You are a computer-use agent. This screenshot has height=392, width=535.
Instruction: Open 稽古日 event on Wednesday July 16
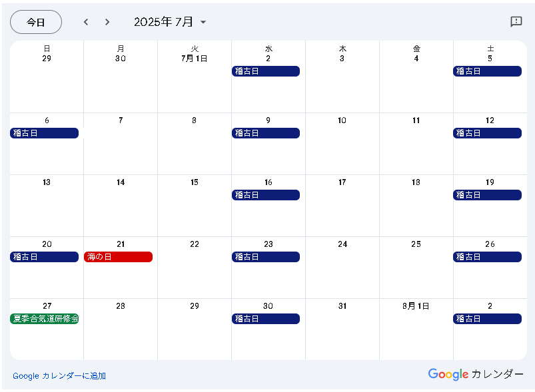(x=266, y=195)
